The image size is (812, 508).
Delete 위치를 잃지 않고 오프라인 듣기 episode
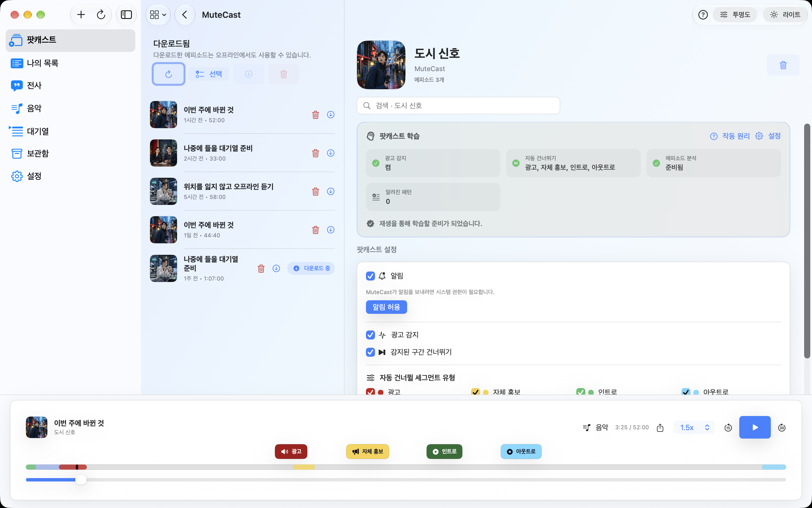pyautogui.click(x=315, y=192)
